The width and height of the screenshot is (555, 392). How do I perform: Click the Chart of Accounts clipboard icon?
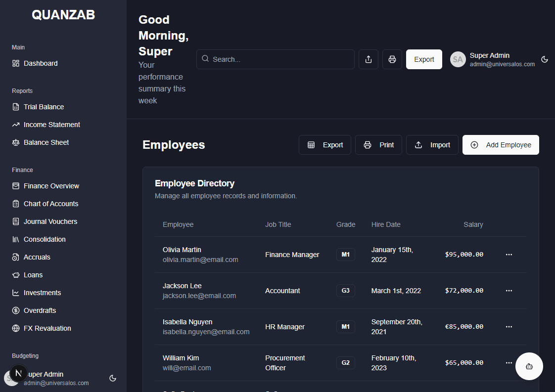15,204
